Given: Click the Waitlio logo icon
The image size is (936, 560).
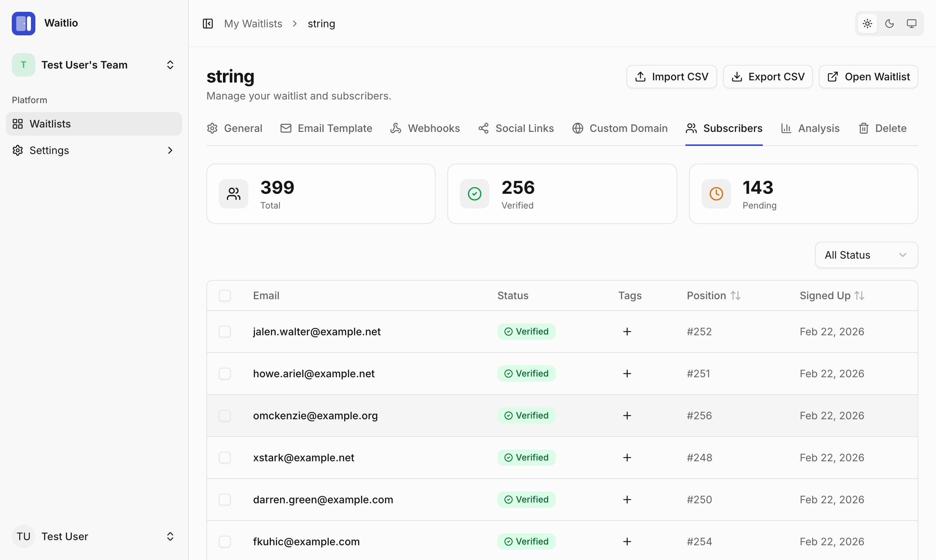Looking at the screenshot, I should coord(24,24).
